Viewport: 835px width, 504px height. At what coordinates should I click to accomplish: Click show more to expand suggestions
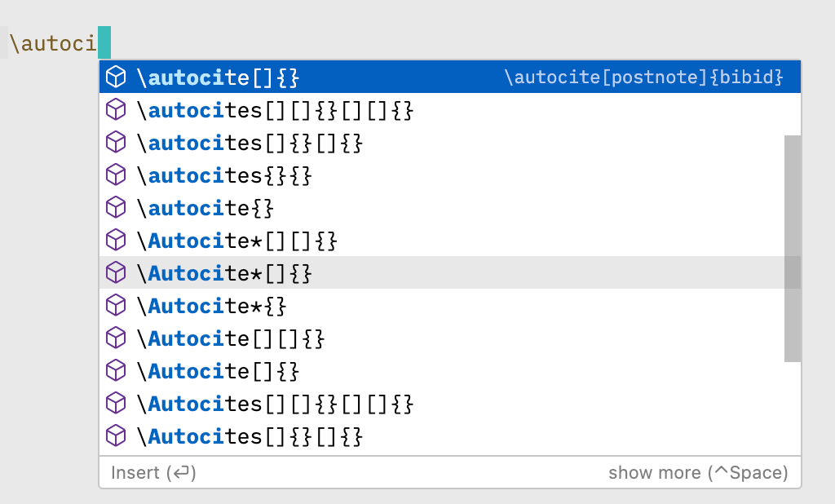click(697, 472)
